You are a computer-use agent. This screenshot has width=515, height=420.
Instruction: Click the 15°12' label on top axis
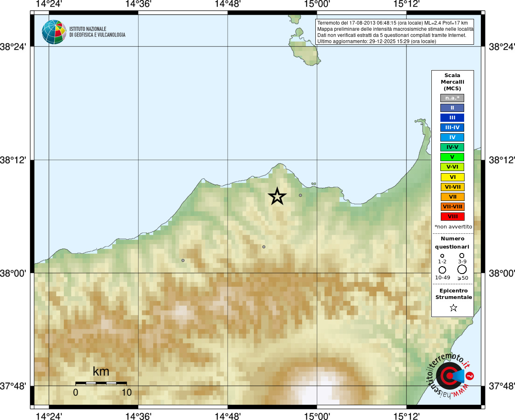[406, 4]
